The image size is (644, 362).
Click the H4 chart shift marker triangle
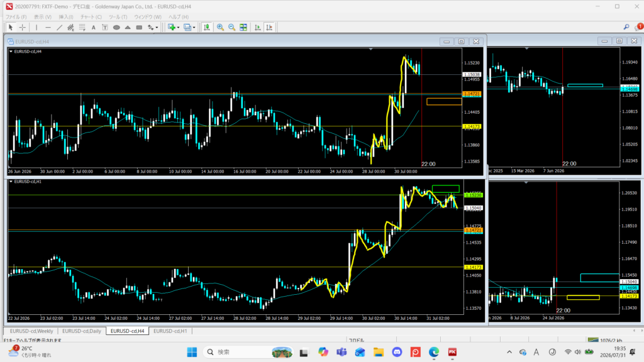point(371,49)
